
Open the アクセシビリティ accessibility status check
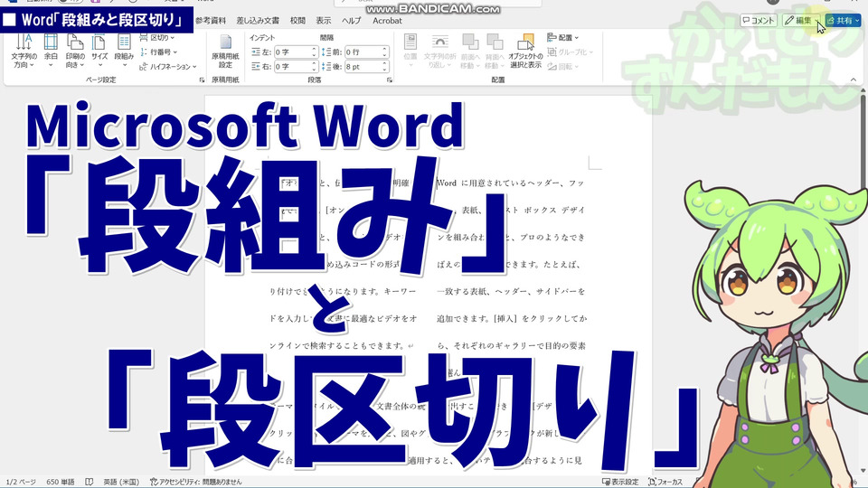(196, 482)
